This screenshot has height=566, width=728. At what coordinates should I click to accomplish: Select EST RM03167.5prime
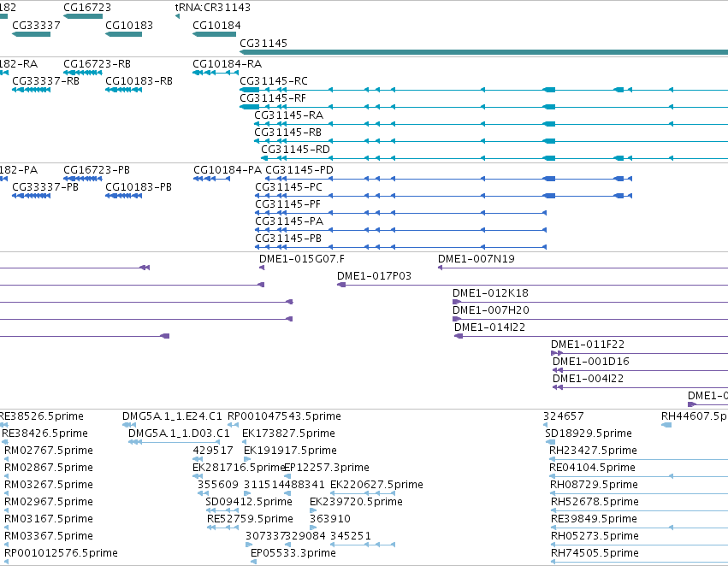pos(48,519)
